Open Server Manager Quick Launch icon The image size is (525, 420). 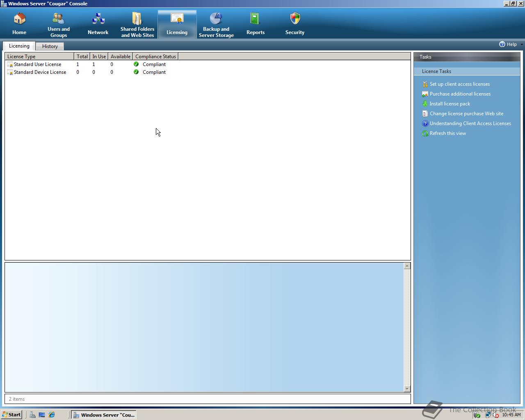[32, 415]
